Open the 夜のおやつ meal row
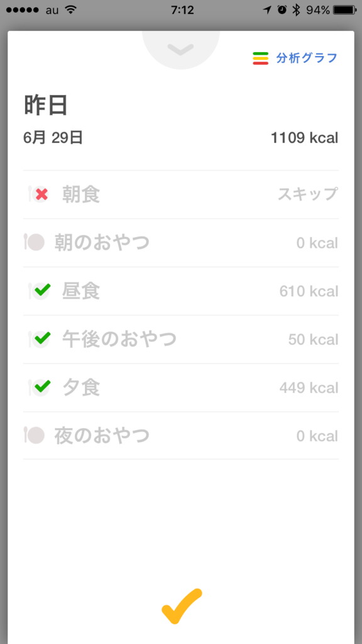Viewport: 362px width, 644px height. [180, 435]
